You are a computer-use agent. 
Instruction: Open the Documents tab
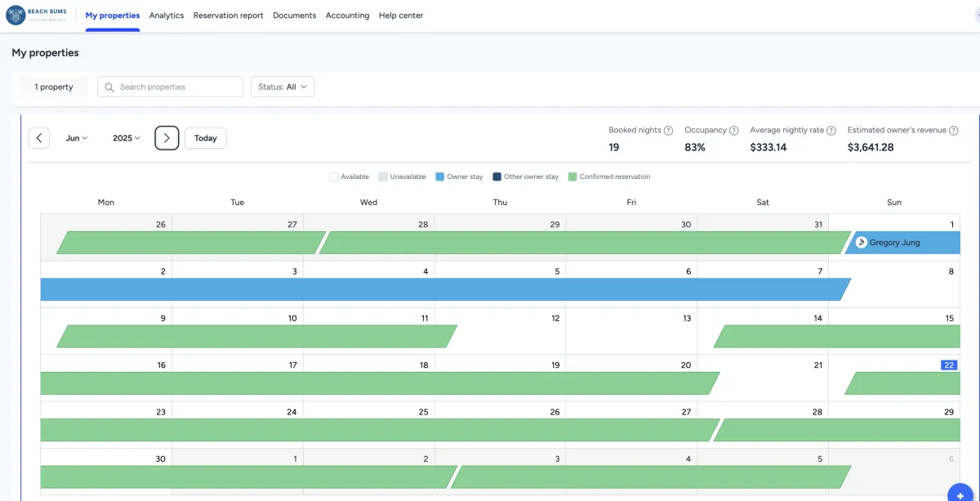point(294,16)
